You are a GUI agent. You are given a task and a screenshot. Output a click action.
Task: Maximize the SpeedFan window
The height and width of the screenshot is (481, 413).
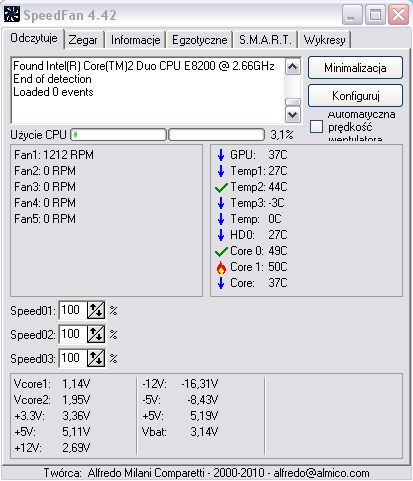click(x=375, y=15)
